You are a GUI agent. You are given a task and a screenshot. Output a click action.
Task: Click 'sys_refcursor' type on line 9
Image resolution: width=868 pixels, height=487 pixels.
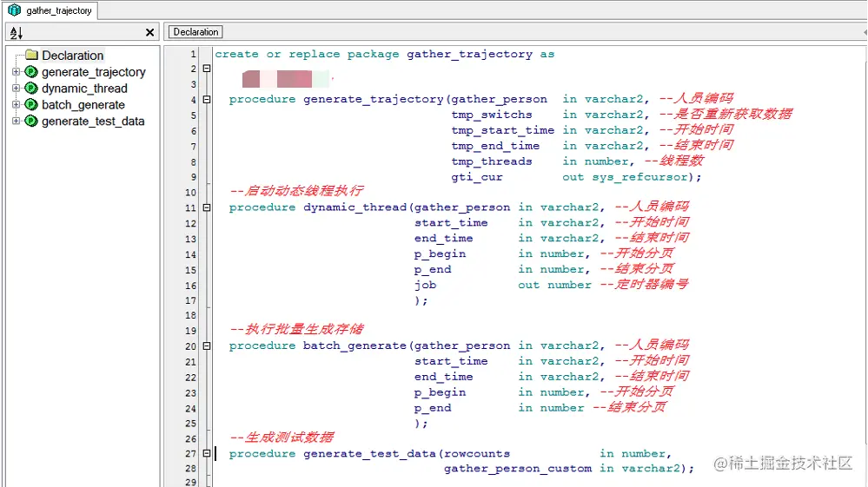click(x=640, y=177)
